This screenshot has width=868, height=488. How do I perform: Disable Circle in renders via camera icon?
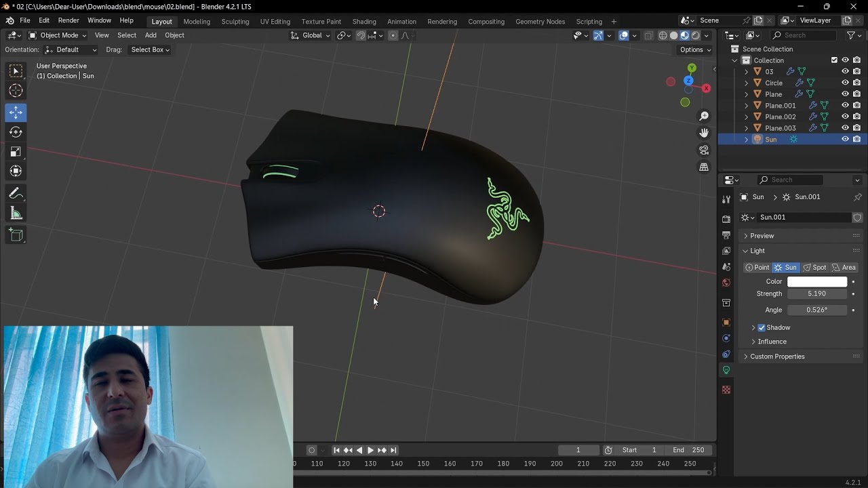pos(857,83)
